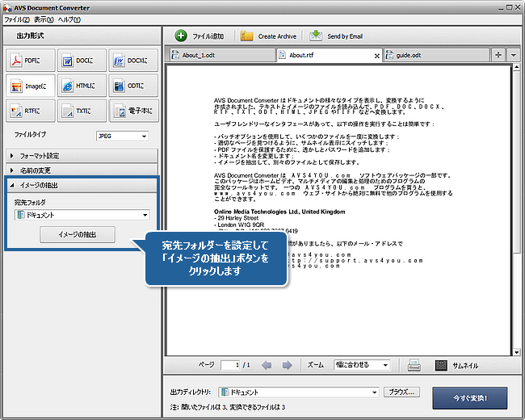Click the Create Archive label

click(277, 36)
